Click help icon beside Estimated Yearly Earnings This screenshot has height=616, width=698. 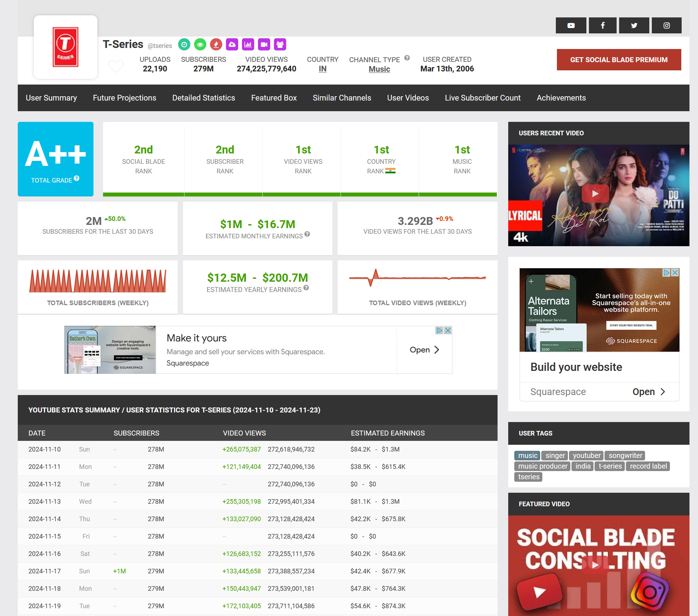click(306, 288)
